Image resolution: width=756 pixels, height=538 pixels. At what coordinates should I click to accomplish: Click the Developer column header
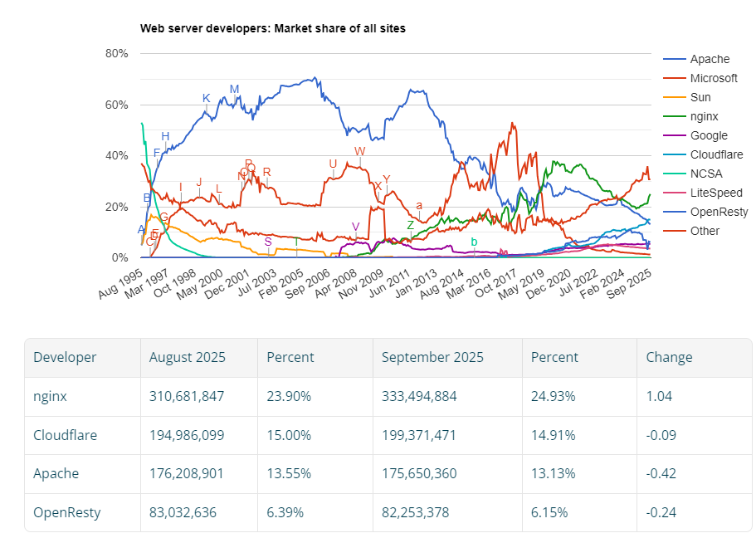click(x=65, y=357)
